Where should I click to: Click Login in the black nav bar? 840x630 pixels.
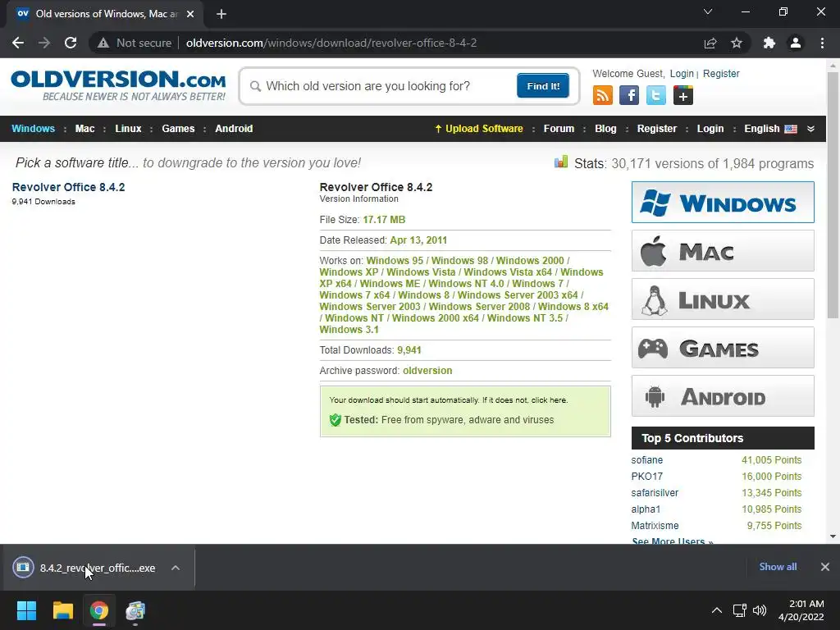(710, 129)
